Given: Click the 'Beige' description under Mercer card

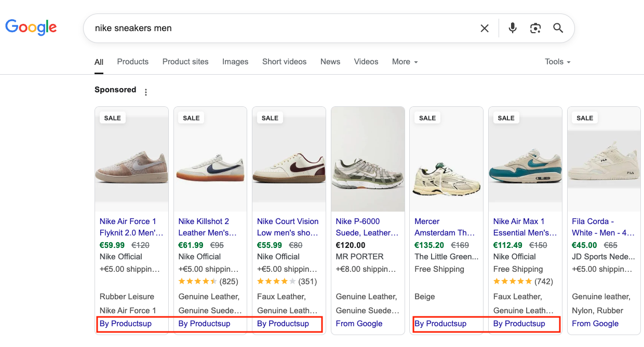Looking at the screenshot, I should point(425,297).
